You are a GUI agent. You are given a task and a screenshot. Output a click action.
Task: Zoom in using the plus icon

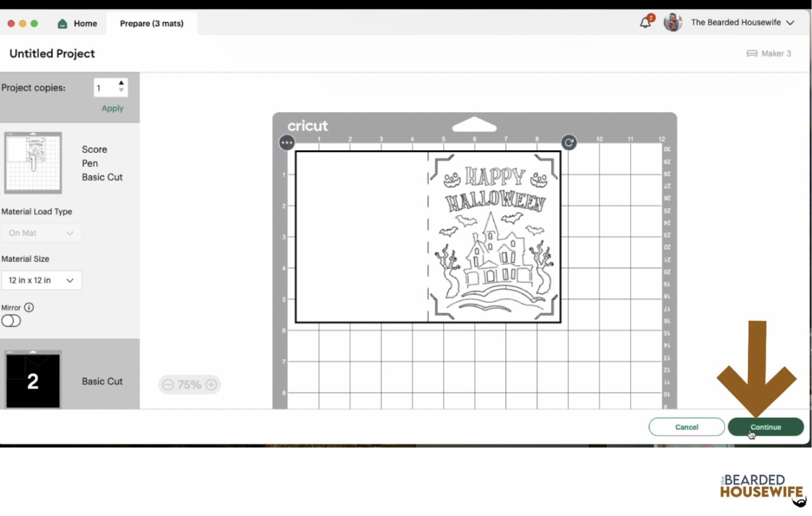pyautogui.click(x=211, y=384)
